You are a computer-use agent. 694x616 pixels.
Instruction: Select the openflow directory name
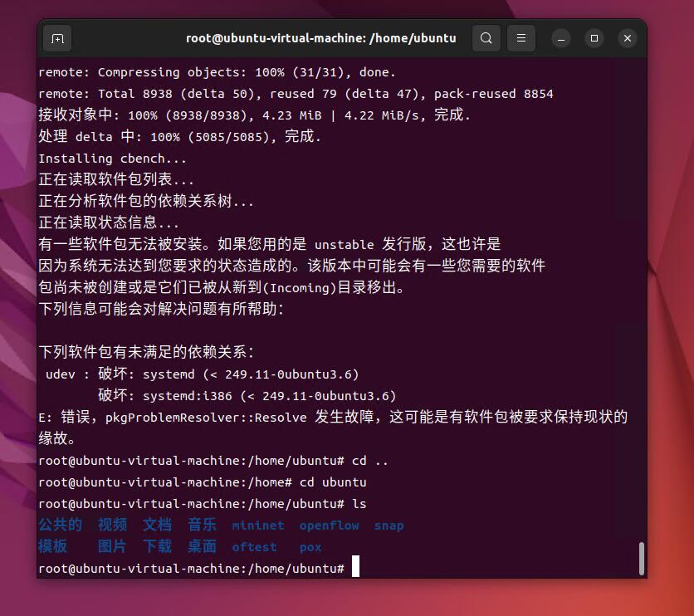point(329,526)
